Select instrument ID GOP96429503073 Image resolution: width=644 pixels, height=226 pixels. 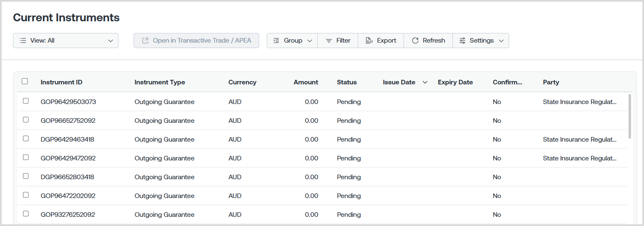point(68,102)
